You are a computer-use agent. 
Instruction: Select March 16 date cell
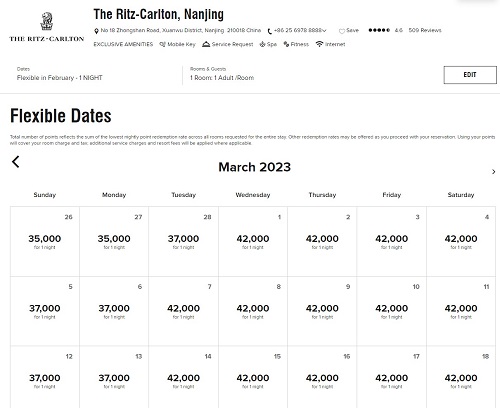322,377
